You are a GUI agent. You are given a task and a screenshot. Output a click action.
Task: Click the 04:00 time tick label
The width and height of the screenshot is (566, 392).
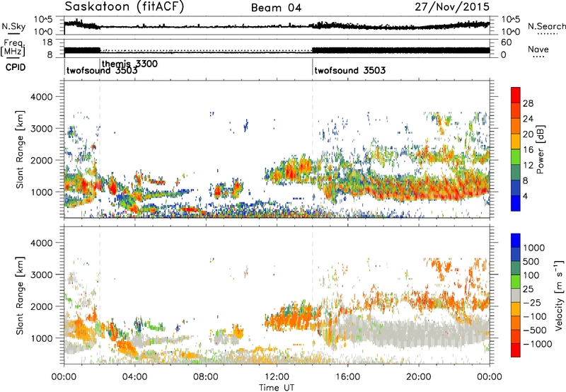[134, 377]
